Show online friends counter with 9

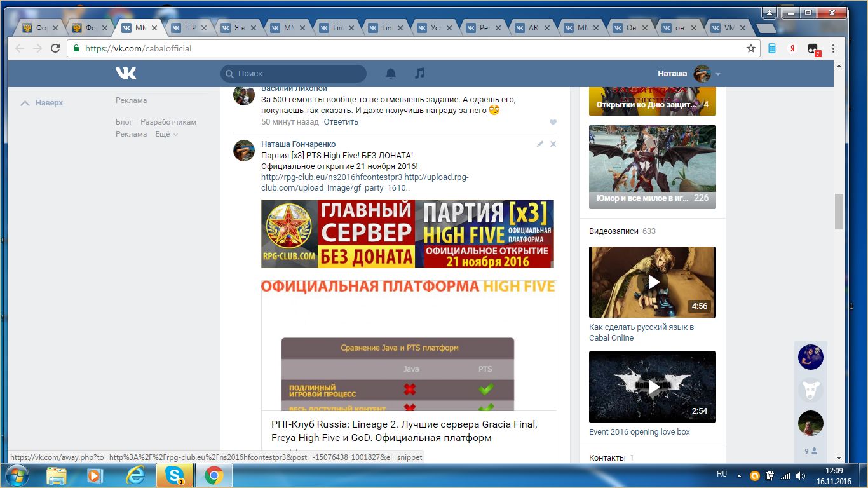(811, 451)
